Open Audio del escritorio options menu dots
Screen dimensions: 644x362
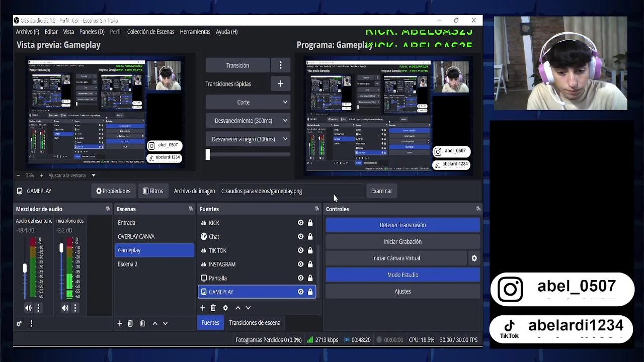(38, 308)
